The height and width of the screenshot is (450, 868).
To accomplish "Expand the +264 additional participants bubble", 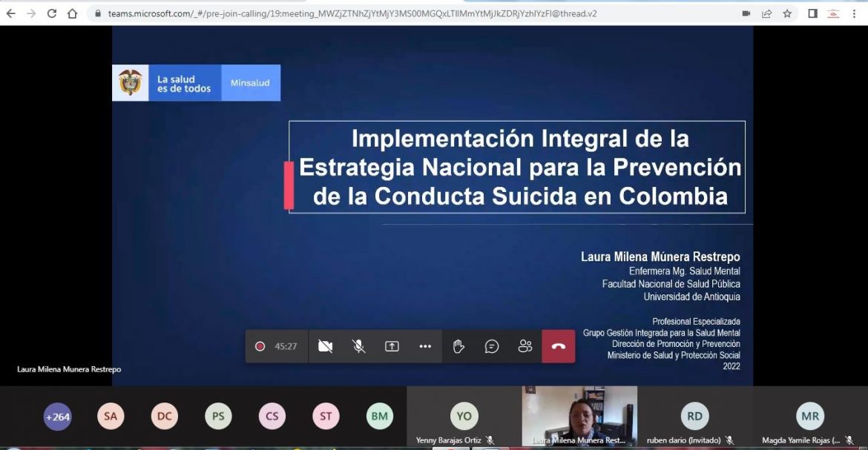I will 57,417.
